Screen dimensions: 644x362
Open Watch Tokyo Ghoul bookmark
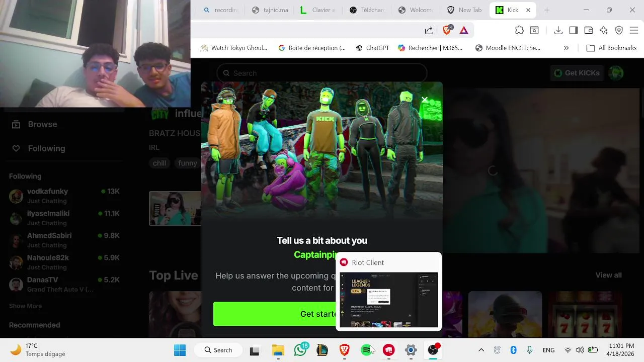point(234,48)
